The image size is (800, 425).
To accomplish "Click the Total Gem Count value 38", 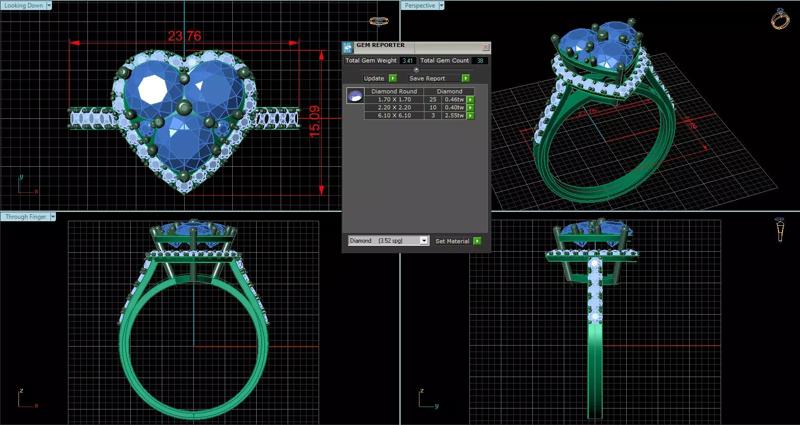I will click(x=480, y=61).
